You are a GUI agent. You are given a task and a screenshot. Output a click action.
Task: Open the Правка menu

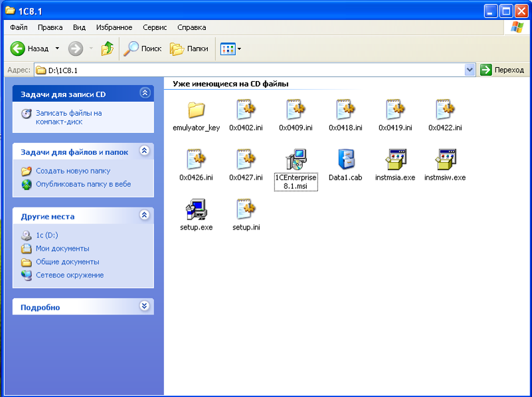pyautogui.click(x=50, y=27)
